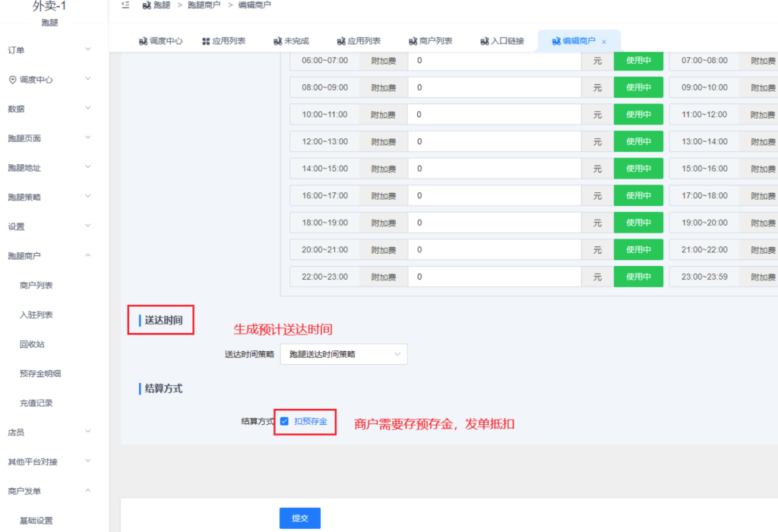
Task: Click the sidebar collapse icon beside the breadcrumb
Action: 125,5
